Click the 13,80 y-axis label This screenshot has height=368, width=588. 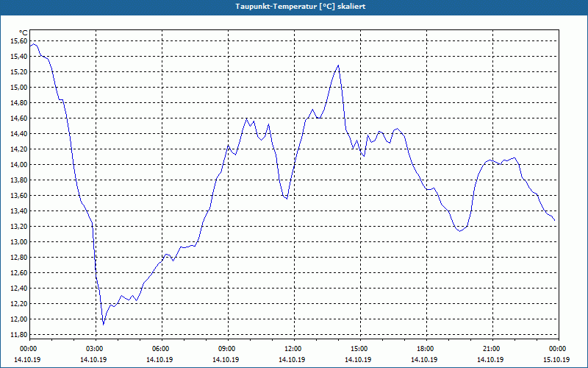[18, 180]
